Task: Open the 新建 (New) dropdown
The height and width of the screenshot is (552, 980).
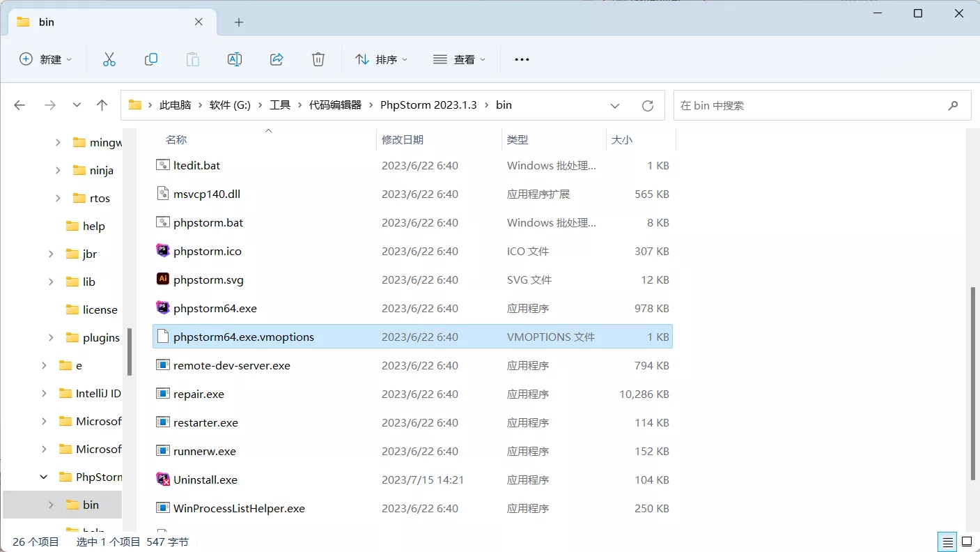Action: pyautogui.click(x=45, y=59)
